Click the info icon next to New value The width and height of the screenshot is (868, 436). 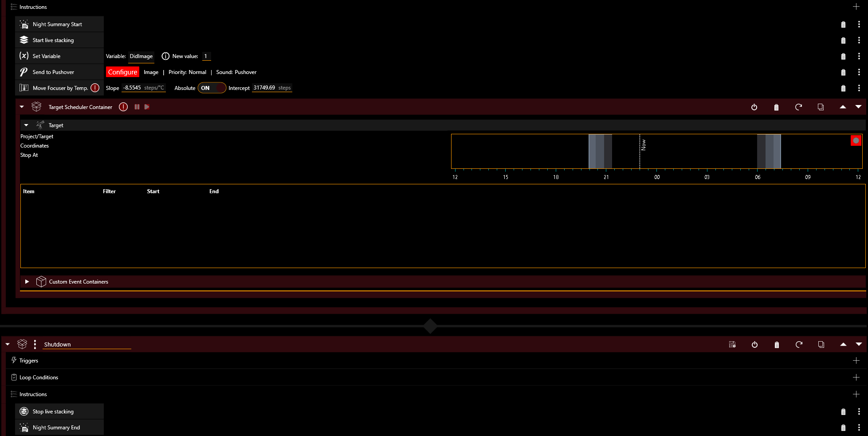pos(166,56)
